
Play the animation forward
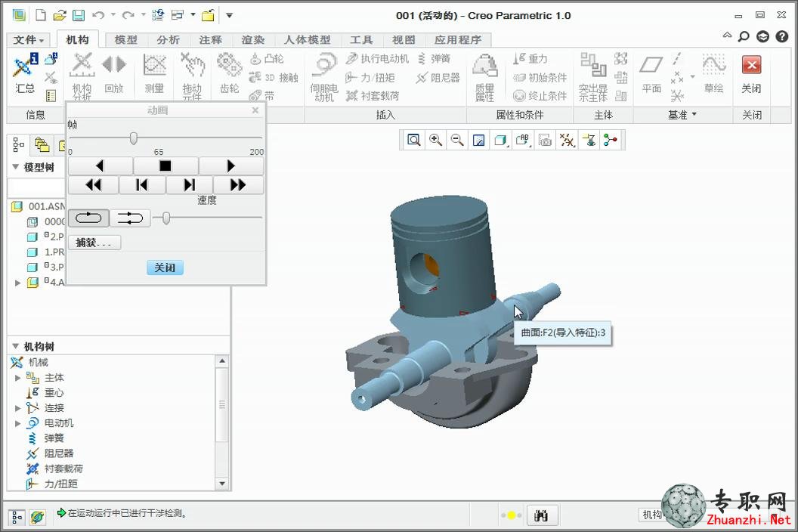(231, 166)
